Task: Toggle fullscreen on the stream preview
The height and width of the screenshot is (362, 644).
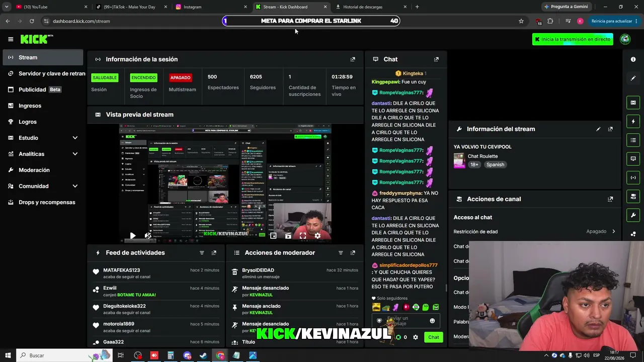Action: (302, 235)
